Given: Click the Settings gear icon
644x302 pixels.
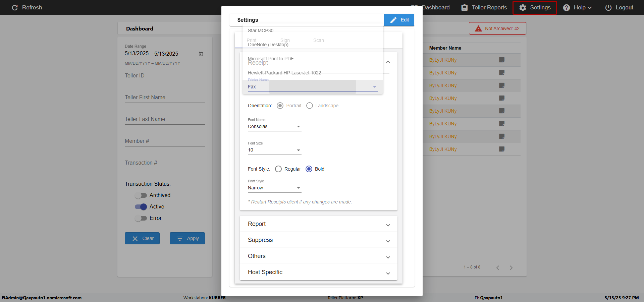Looking at the screenshot, I should tap(523, 7).
